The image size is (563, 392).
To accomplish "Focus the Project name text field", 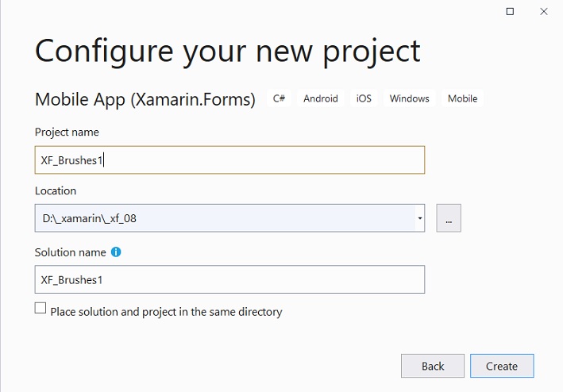I will [229, 160].
